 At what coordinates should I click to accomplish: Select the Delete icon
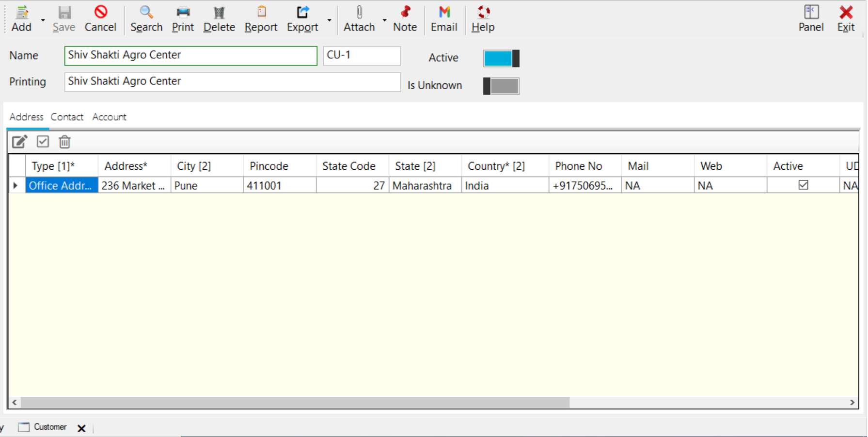pos(219,18)
